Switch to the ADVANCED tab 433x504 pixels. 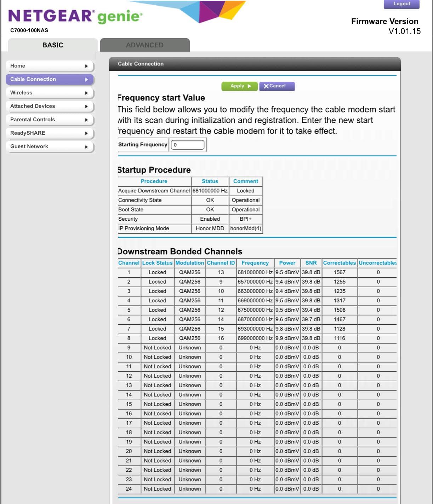(145, 45)
